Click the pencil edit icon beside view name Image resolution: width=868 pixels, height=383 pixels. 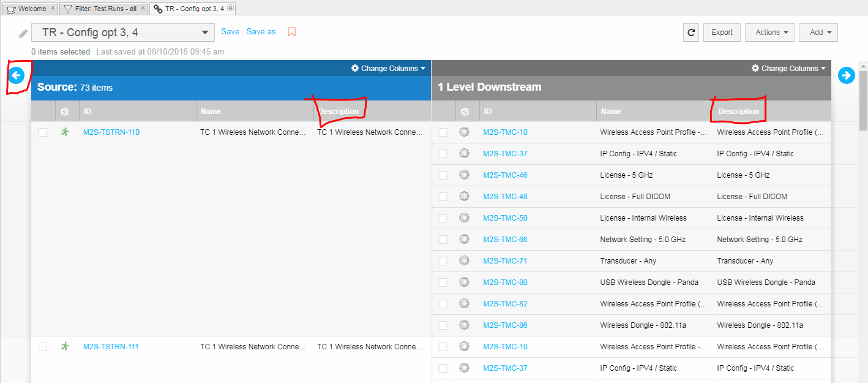tap(23, 33)
